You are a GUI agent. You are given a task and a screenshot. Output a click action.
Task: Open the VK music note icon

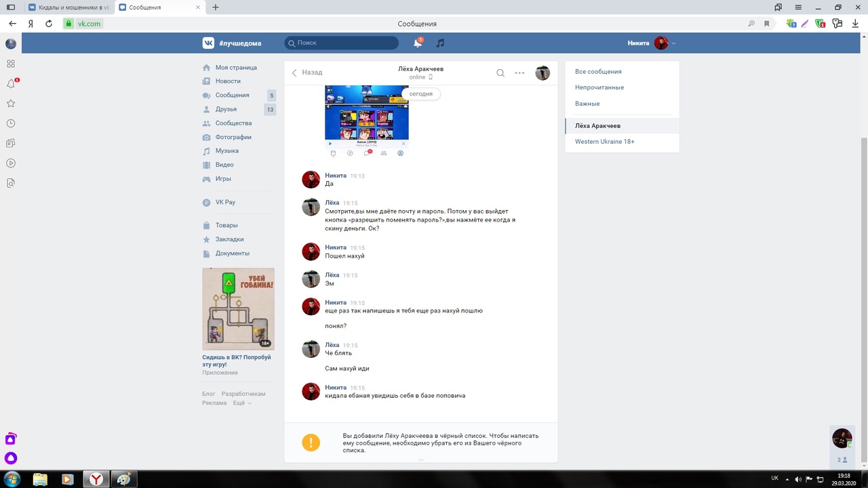440,43
